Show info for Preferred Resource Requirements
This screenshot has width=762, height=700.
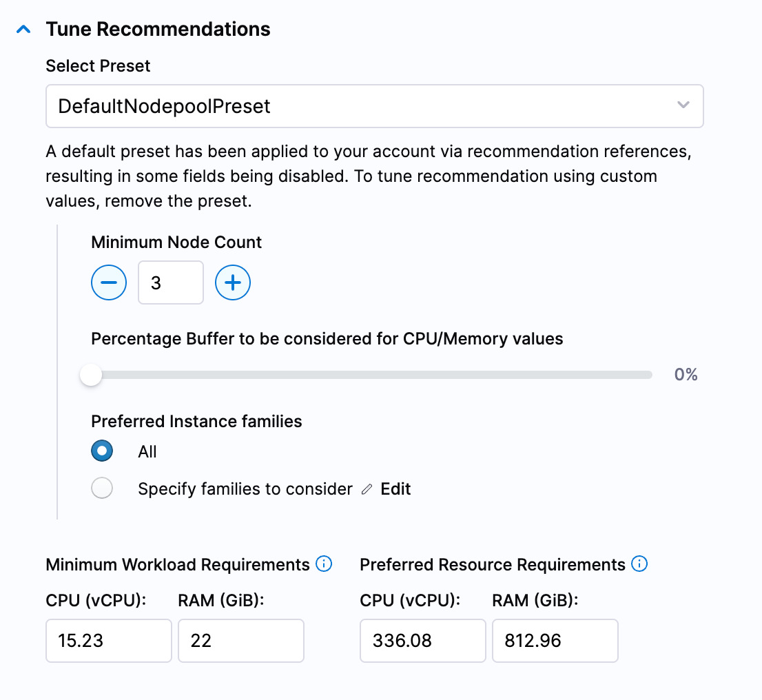(x=639, y=564)
